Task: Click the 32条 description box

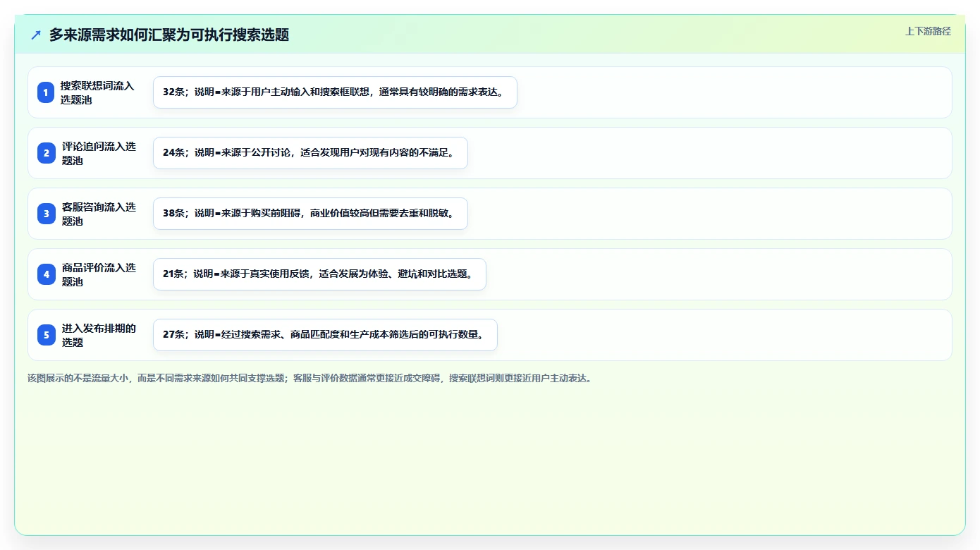Action: pyautogui.click(x=335, y=92)
